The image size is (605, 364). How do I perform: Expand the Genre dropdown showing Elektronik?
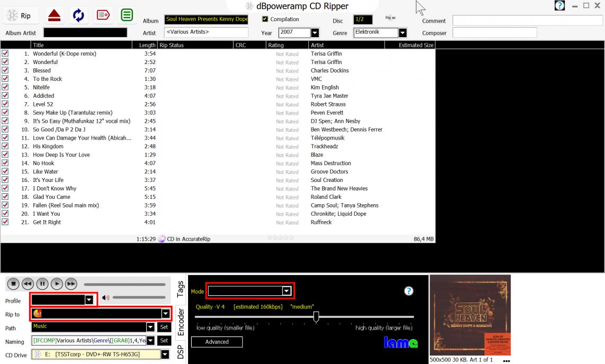click(x=403, y=33)
